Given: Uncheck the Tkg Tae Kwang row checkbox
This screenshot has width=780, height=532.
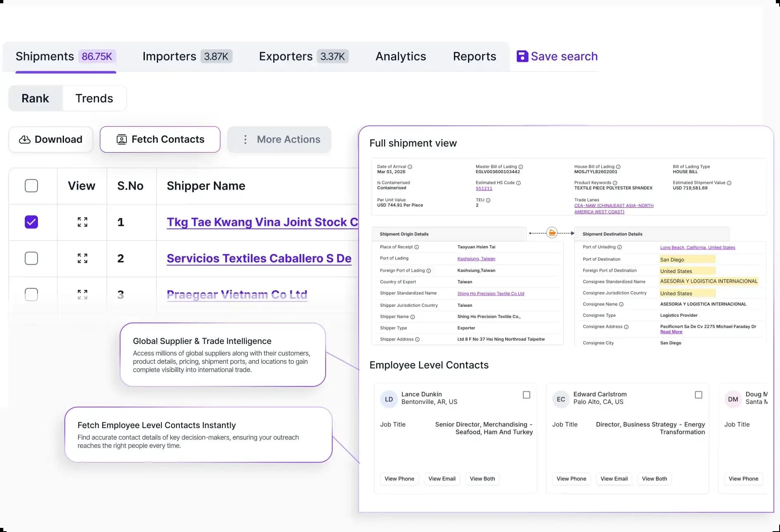Looking at the screenshot, I should click(31, 222).
